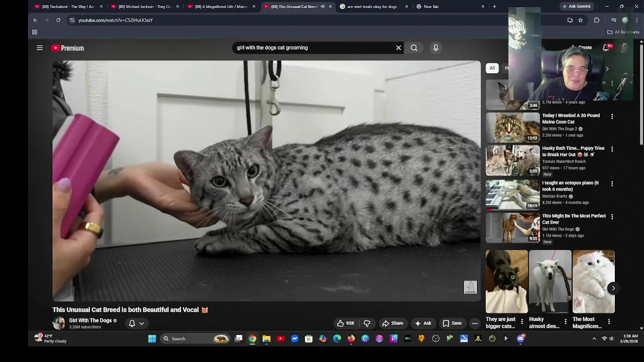Open I taught an octopus piano title
Screen dimensions: 644x362
(x=571, y=186)
